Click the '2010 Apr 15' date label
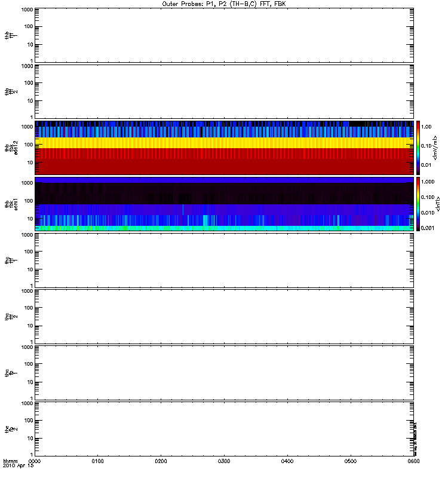Image resolution: width=448 pixels, height=478 pixels. pyautogui.click(x=19, y=466)
